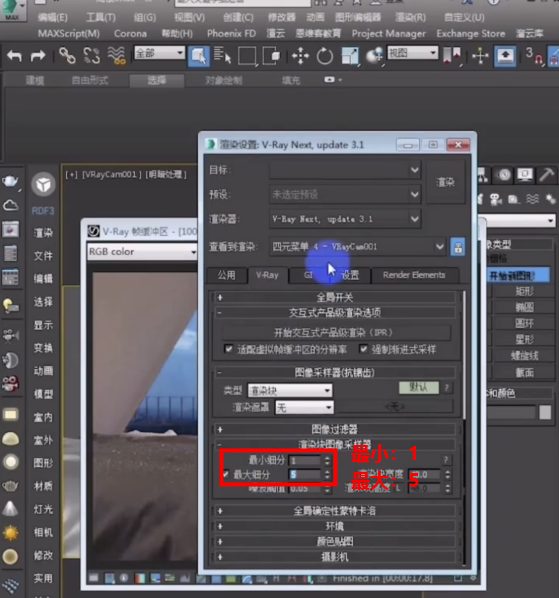Switch to the Render Elements tab
The width and height of the screenshot is (559, 598).
point(414,275)
